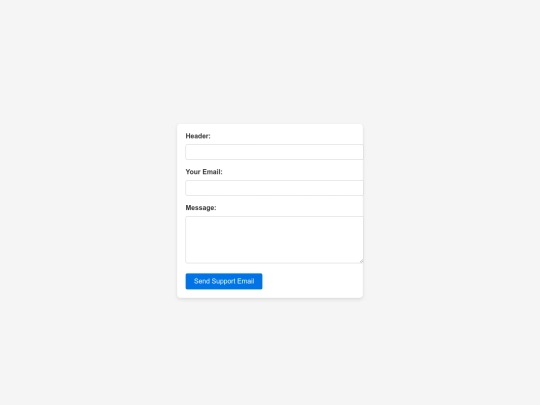Focus the Header text input field
Viewport: 540px width, 405px height.
point(274,152)
